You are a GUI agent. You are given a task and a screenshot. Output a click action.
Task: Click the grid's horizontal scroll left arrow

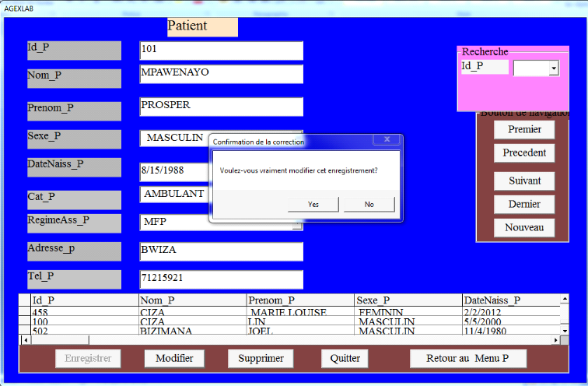[26, 340]
